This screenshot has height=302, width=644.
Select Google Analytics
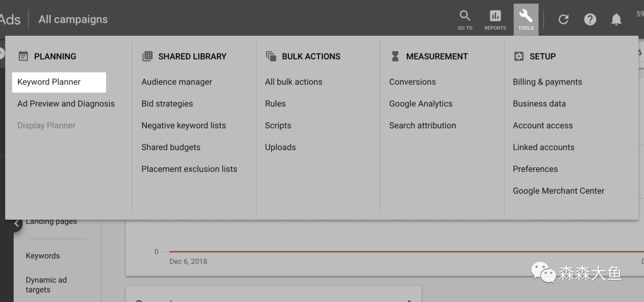click(420, 104)
